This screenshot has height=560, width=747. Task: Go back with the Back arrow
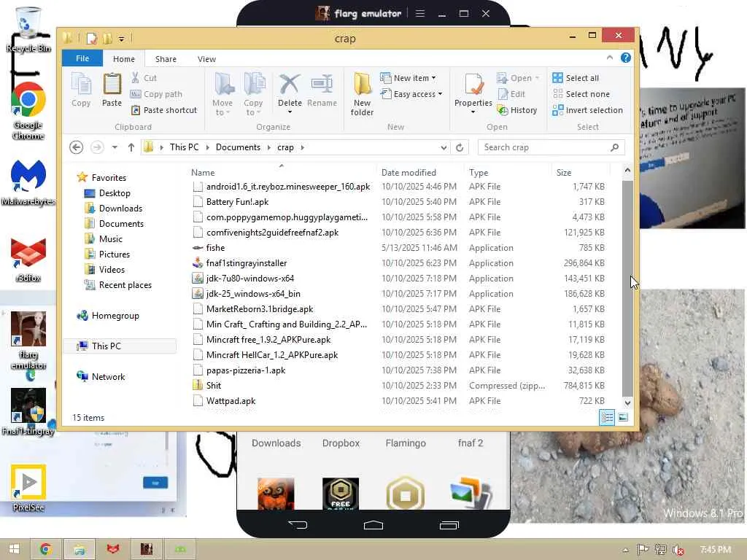coord(76,147)
